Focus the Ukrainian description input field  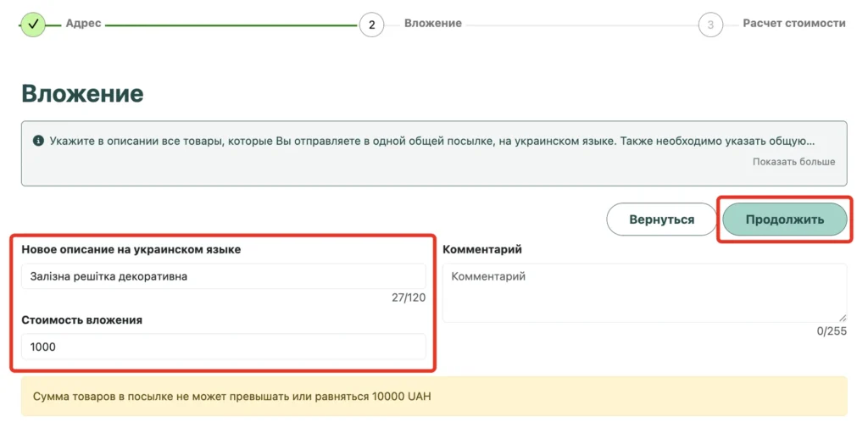[224, 276]
